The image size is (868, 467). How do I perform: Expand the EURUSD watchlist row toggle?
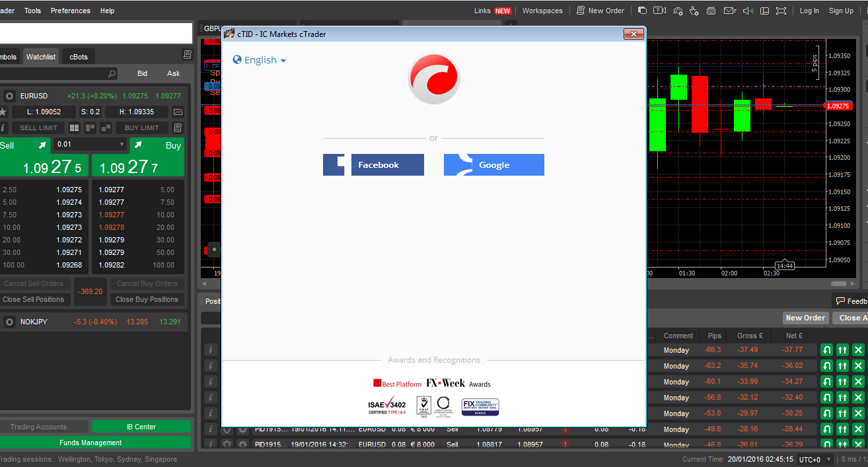[x=9, y=96]
